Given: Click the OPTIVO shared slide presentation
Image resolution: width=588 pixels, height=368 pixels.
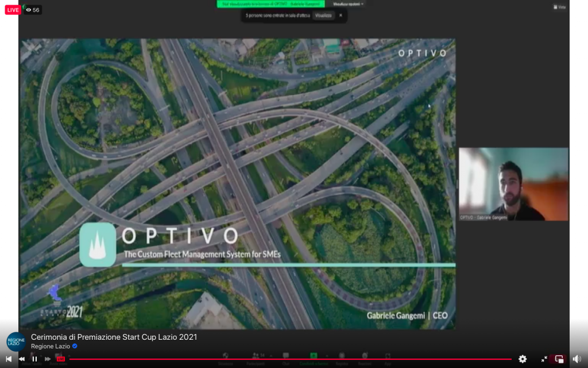Looking at the screenshot, I should tap(238, 184).
